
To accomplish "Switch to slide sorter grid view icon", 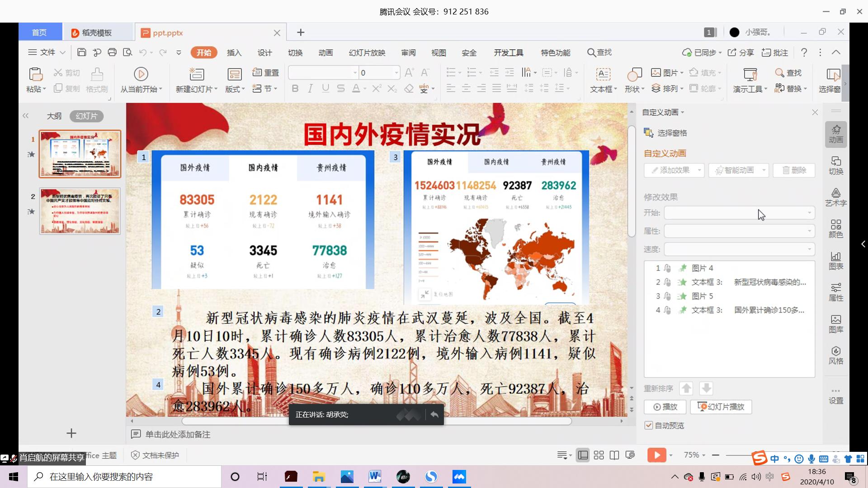I will pos(599,455).
